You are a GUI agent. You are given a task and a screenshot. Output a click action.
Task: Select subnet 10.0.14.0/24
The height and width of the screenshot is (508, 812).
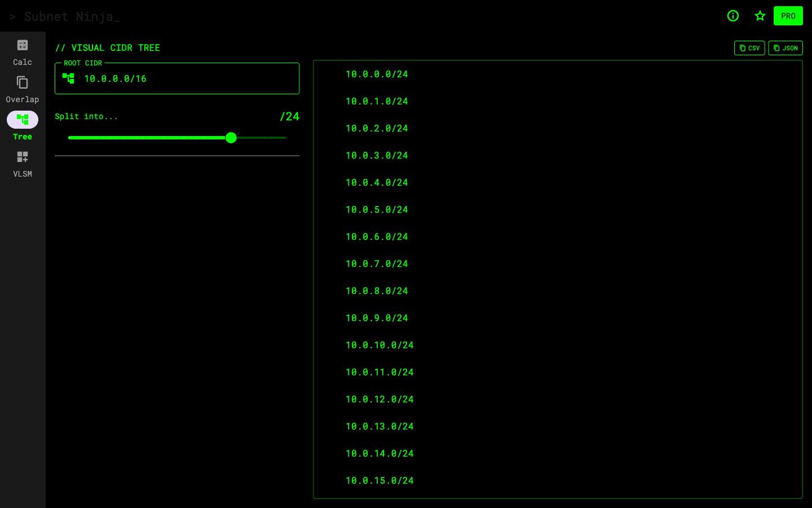click(379, 454)
